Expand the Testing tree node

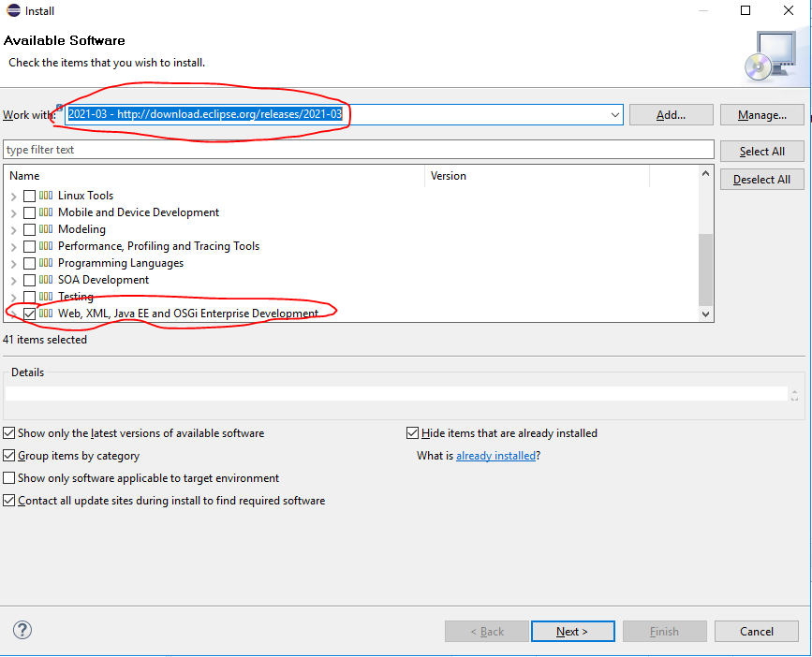pos(13,298)
